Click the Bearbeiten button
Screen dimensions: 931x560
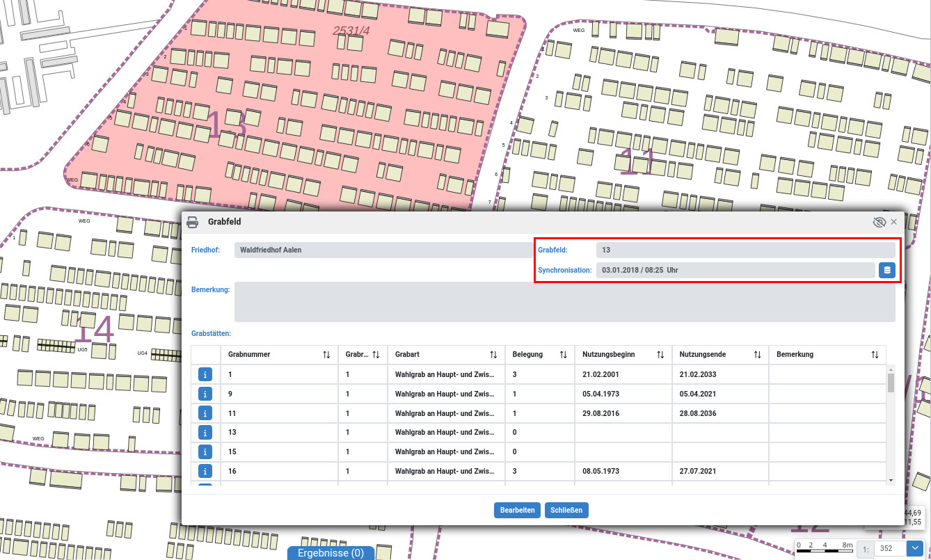click(x=518, y=510)
